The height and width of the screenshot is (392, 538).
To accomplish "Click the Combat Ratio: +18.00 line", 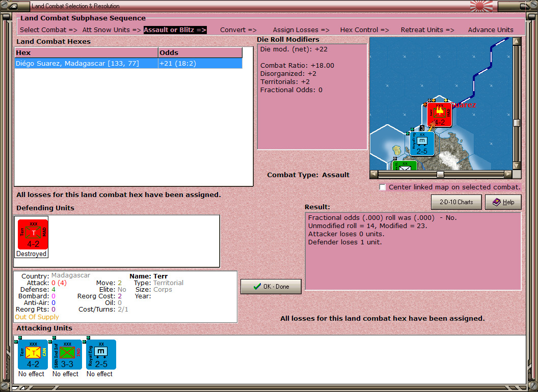I will click(297, 65).
